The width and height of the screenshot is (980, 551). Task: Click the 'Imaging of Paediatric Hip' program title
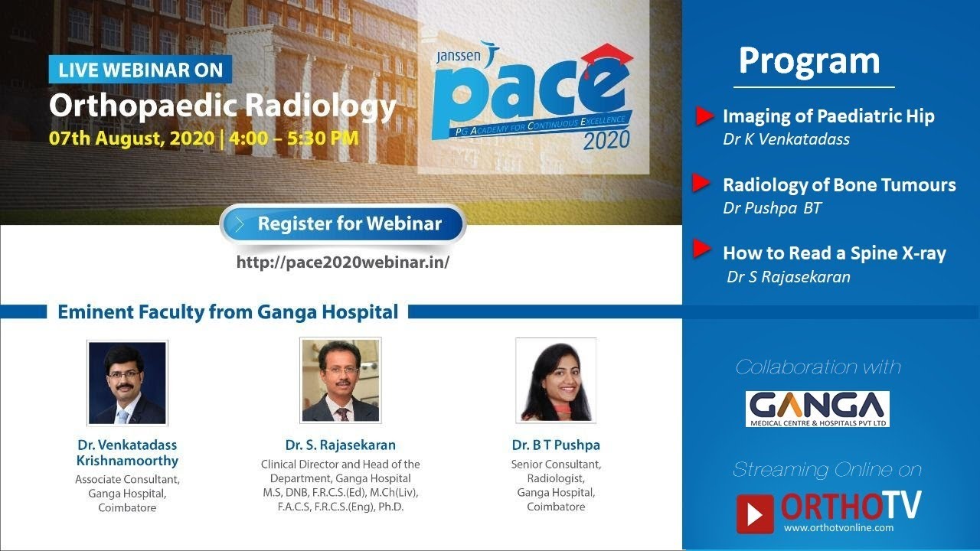click(x=828, y=116)
